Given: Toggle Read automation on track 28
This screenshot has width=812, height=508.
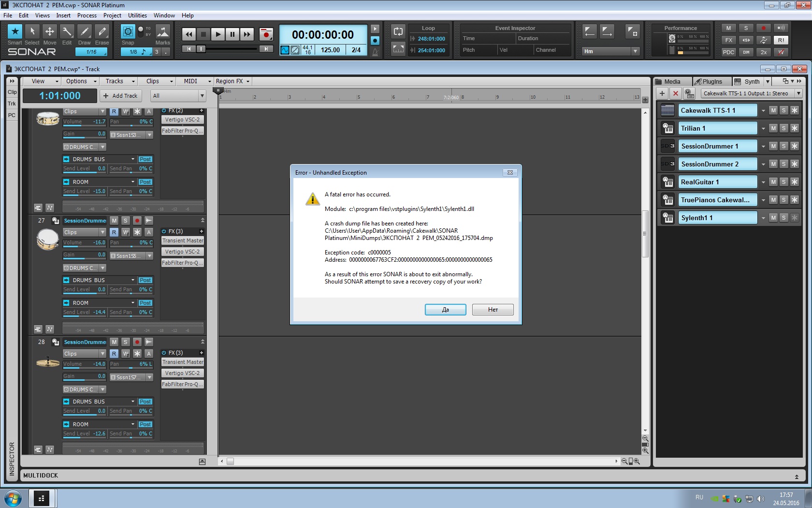Looking at the screenshot, I should click(x=114, y=354).
